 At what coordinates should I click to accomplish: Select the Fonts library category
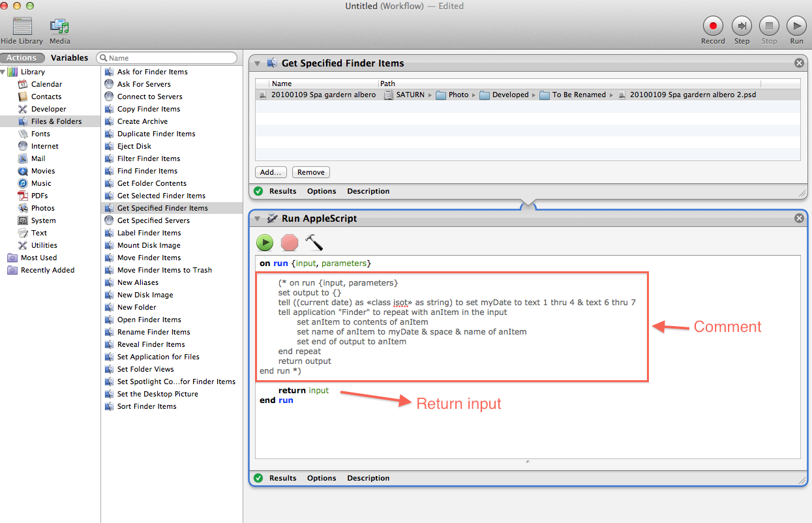tap(40, 134)
